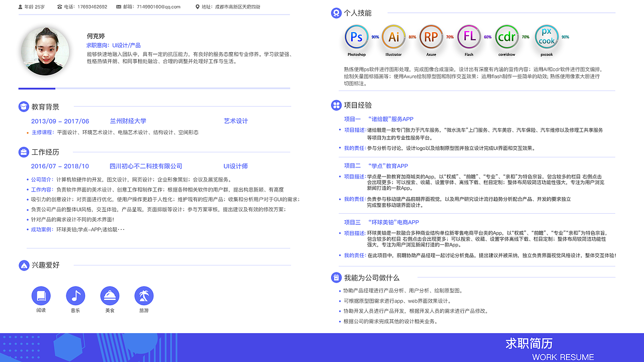Click the Flash FL skill icon
The image size is (644, 362).
coord(469,37)
